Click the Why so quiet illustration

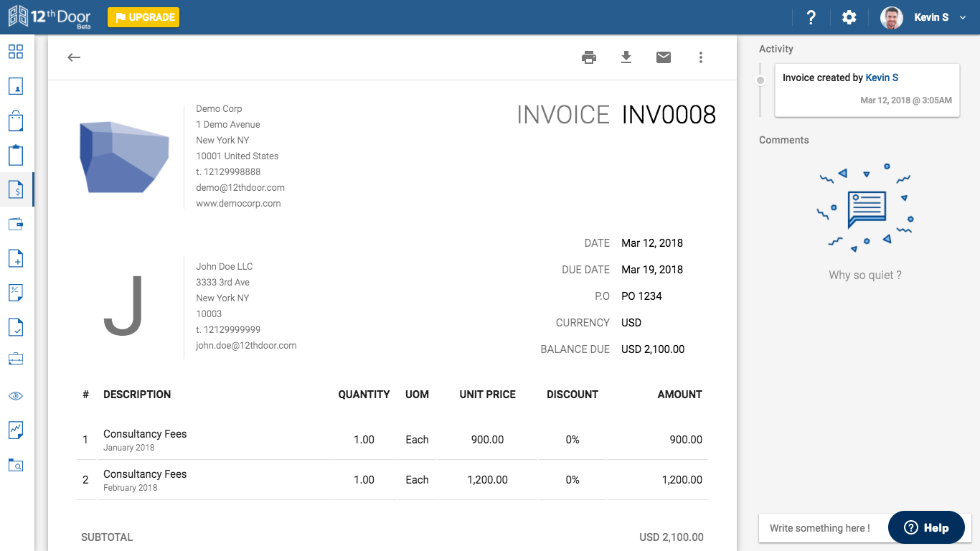[x=865, y=208]
